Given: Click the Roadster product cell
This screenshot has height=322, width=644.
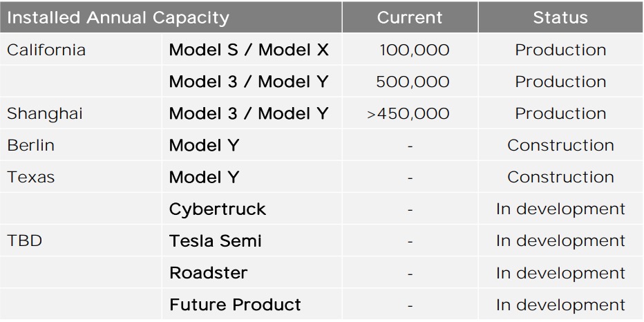Looking at the screenshot, I should click(x=208, y=273).
